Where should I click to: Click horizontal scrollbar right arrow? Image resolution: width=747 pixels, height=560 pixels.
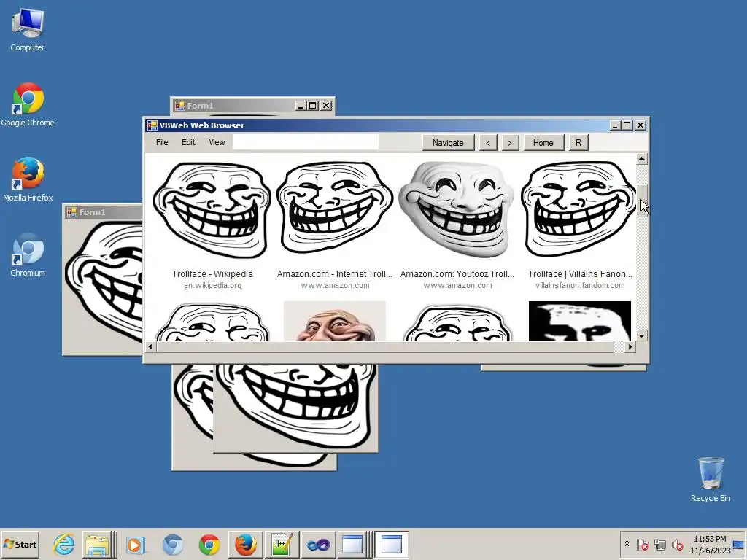(630, 346)
